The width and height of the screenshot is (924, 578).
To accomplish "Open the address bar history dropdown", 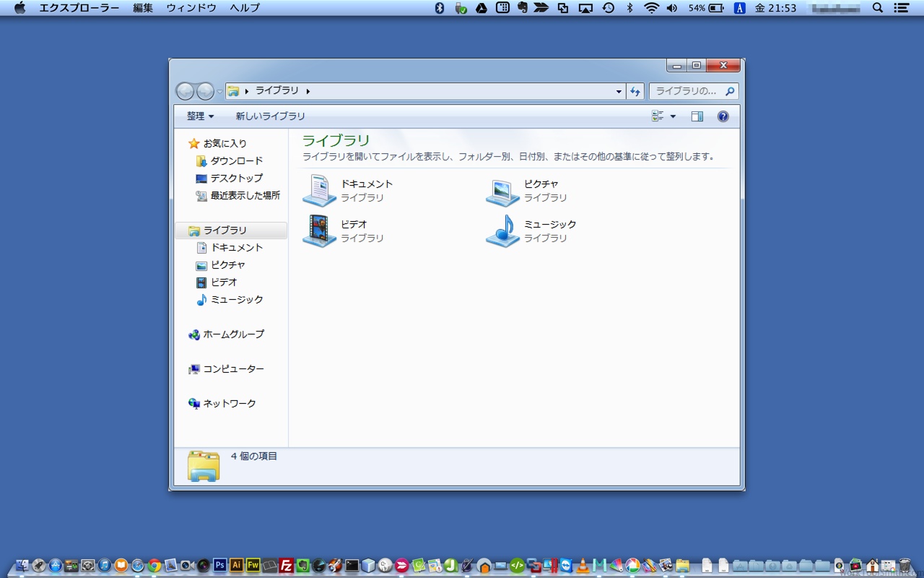I will [619, 91].
